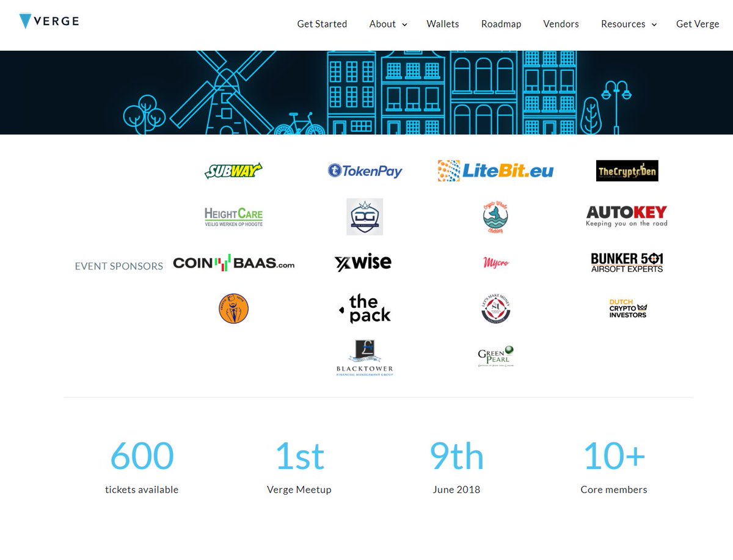The width and height of the screenshot is (733, 560).
Task: Open the Blacktower Financial Management logo
Action: click(365, 357)
